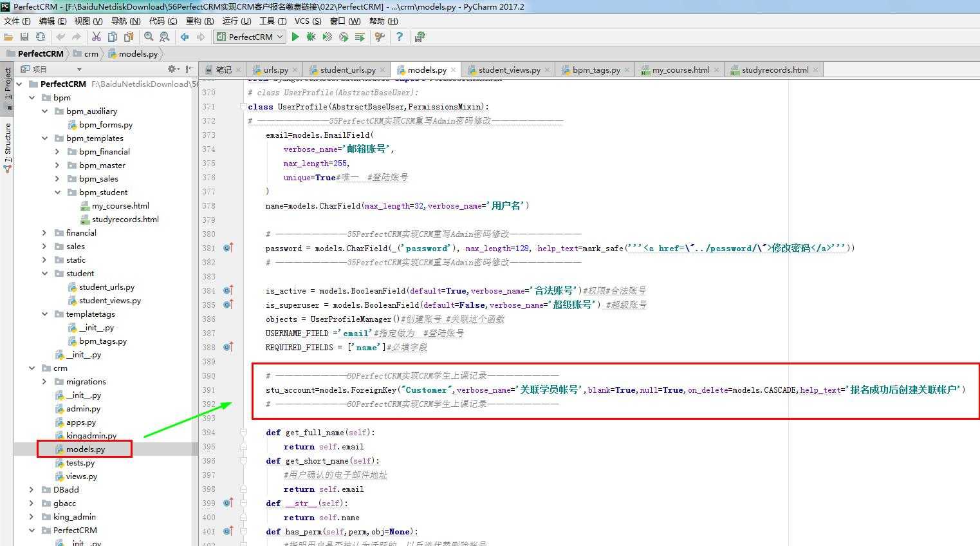Viewport: 980px width, 546px height.
Task: Switch to the my_course.html tab
Action: coord(680,70)
